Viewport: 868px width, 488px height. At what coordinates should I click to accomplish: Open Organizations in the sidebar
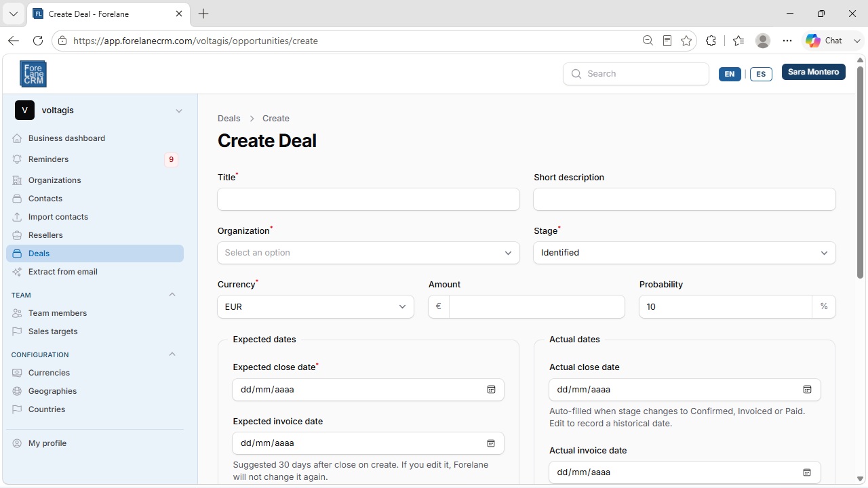(x=95, y=180)
